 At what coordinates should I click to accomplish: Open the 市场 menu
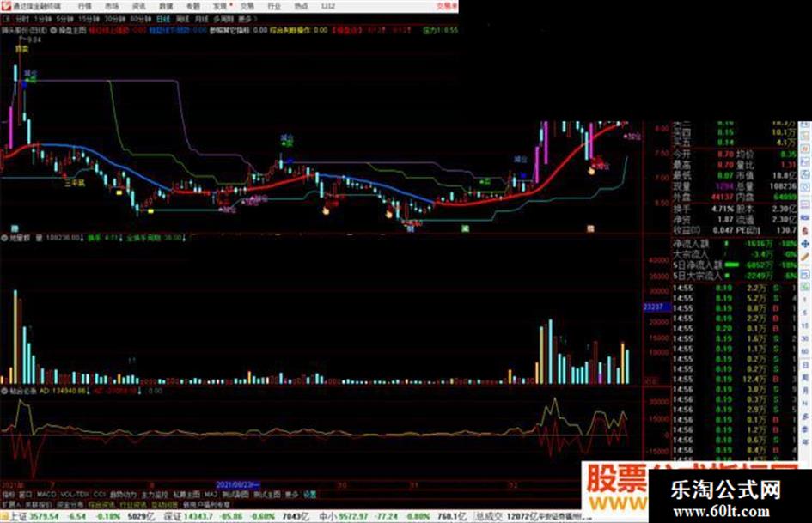click(x=112, y=6)
